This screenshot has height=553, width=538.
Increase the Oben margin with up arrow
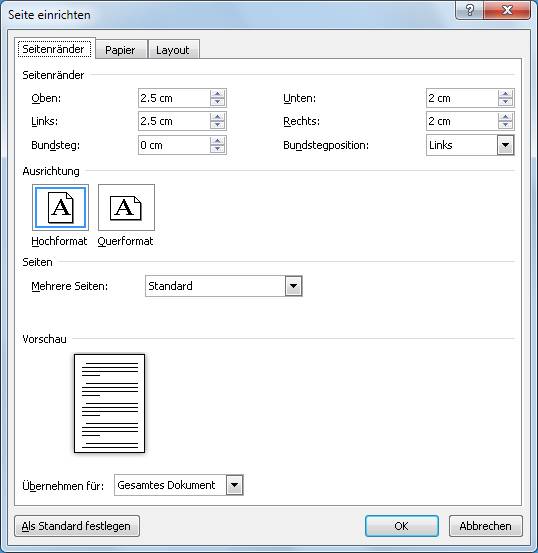(217, 94)
